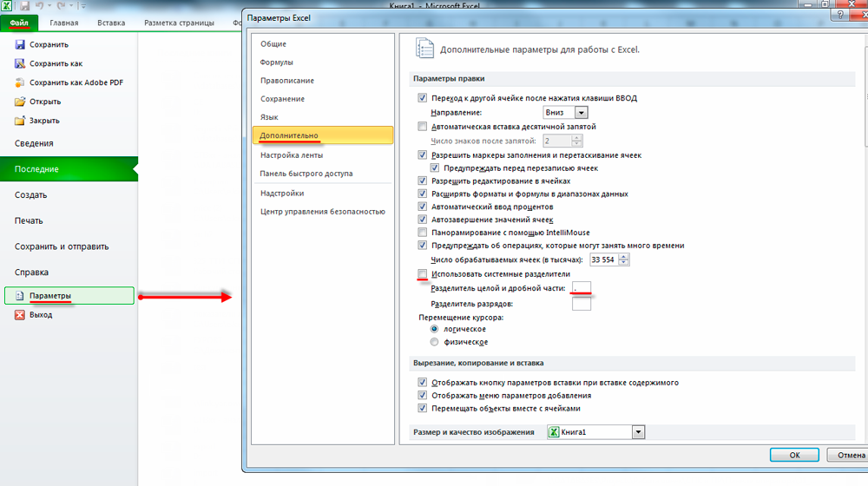Click the Параметры options icon
This screenshot has width=868, height=486.
point(20,296)
